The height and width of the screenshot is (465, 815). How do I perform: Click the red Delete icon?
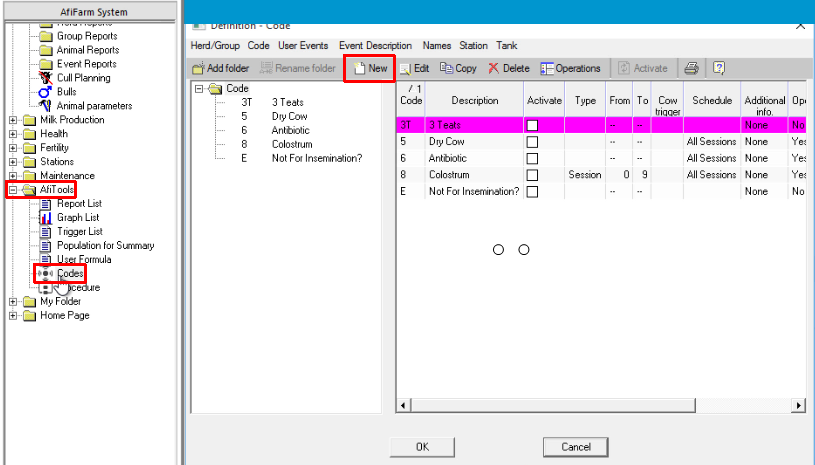[494, 69]
